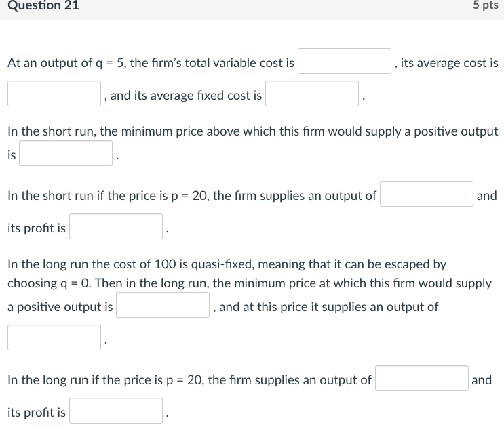Click the output box after 'supplies an output of'
This screenshot has height=431, width=504.
point(54,338)
